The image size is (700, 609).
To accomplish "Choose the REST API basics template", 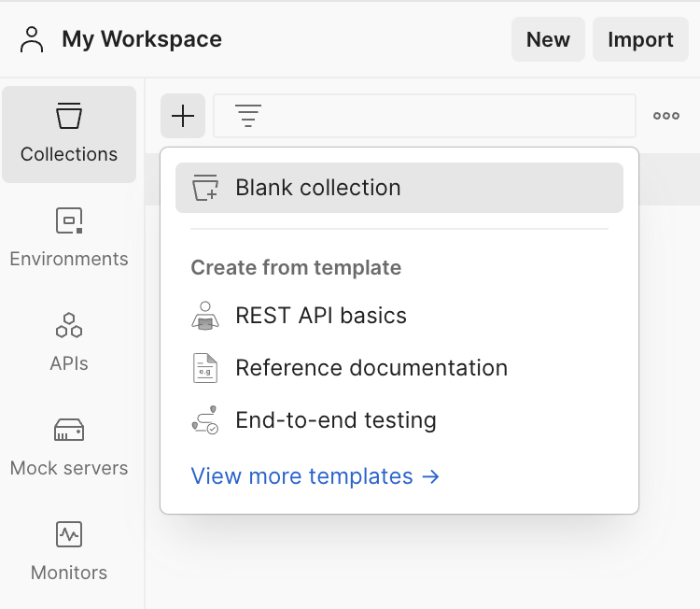I will click(320, 316).
